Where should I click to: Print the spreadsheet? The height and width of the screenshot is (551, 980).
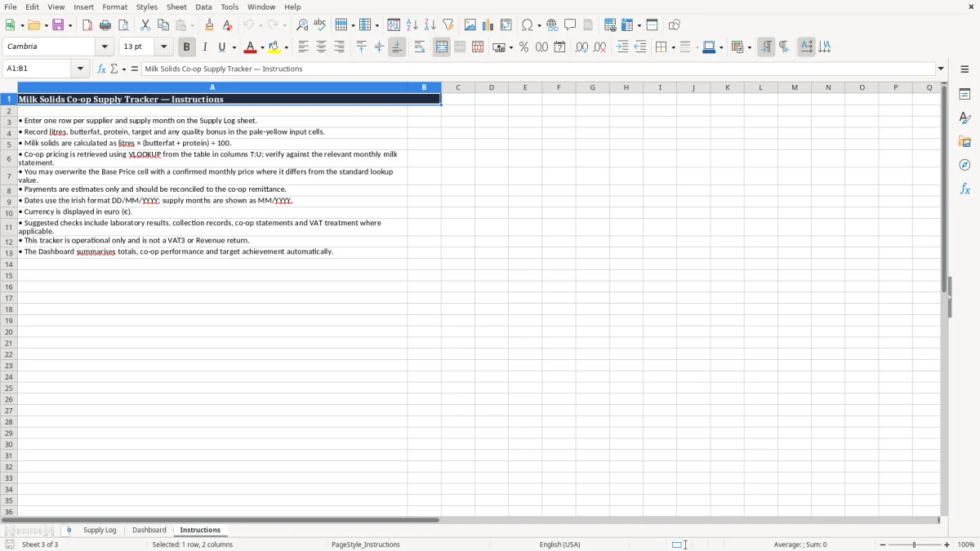[105, 25]
